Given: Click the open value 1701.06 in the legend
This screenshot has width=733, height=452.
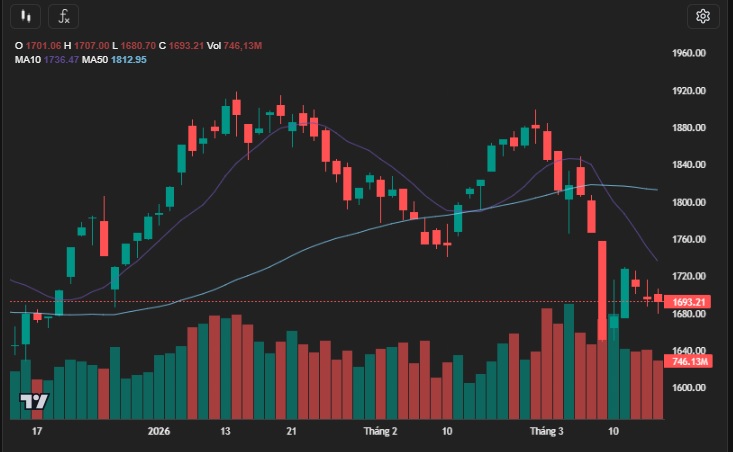Looking at the screenshot, I should pos(43,46).
